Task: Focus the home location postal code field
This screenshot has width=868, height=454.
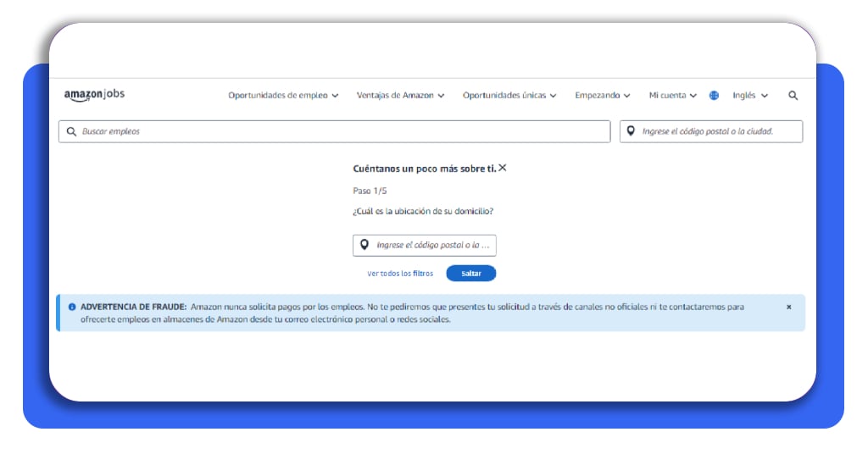Action: [x=424, y=245]
